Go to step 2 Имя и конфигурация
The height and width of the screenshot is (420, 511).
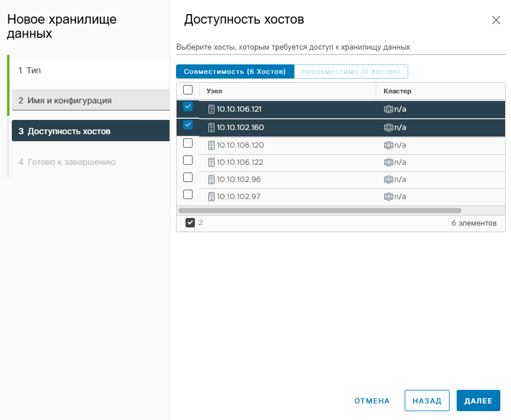(x=90, y=100)
